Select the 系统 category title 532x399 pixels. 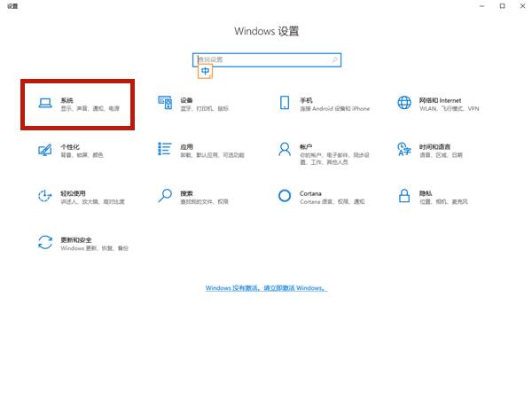66,100
